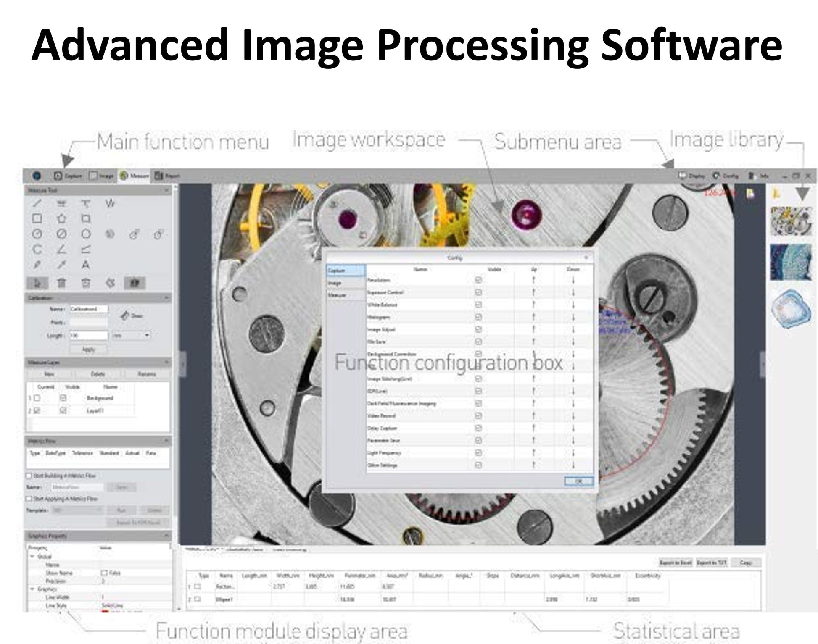Toggle Visible checkbox for Background layer
This screenshot has width=818, height=644.
(x=63, y=398)
